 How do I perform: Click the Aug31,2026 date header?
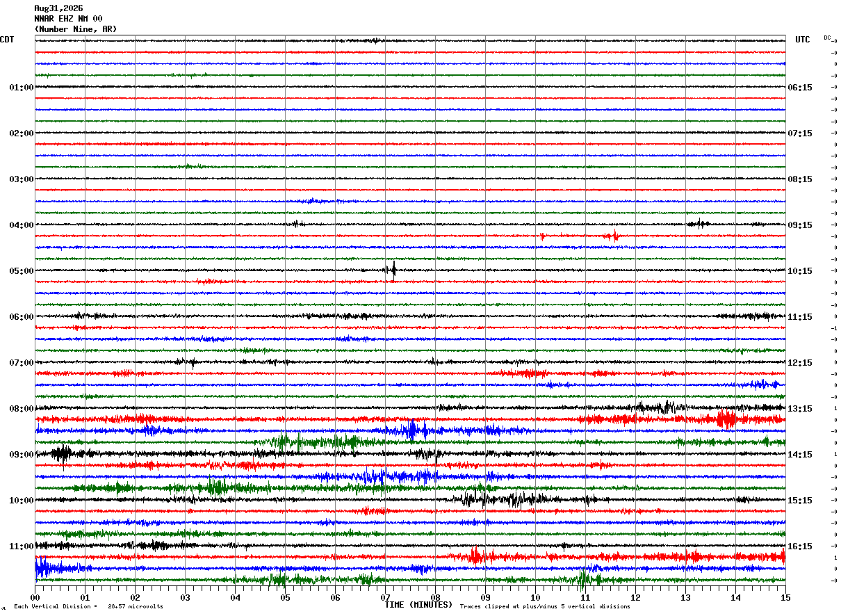point(58,8)
